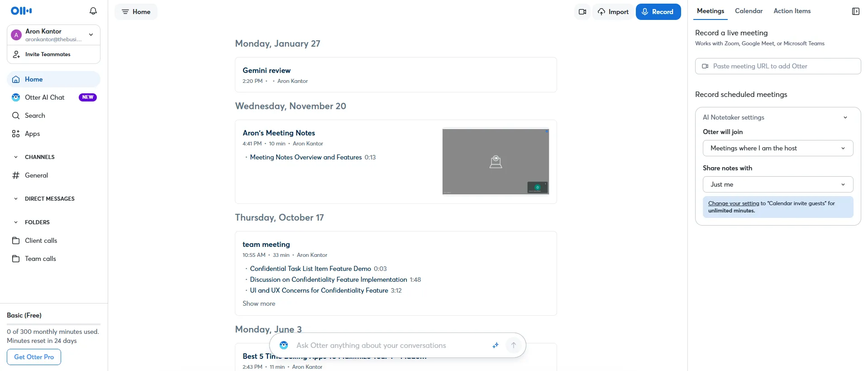Click the sparkle icon in Ask Otter bar
Image resolution: width=868 pixels, height=371 pixels.
(x=496, y=345)
